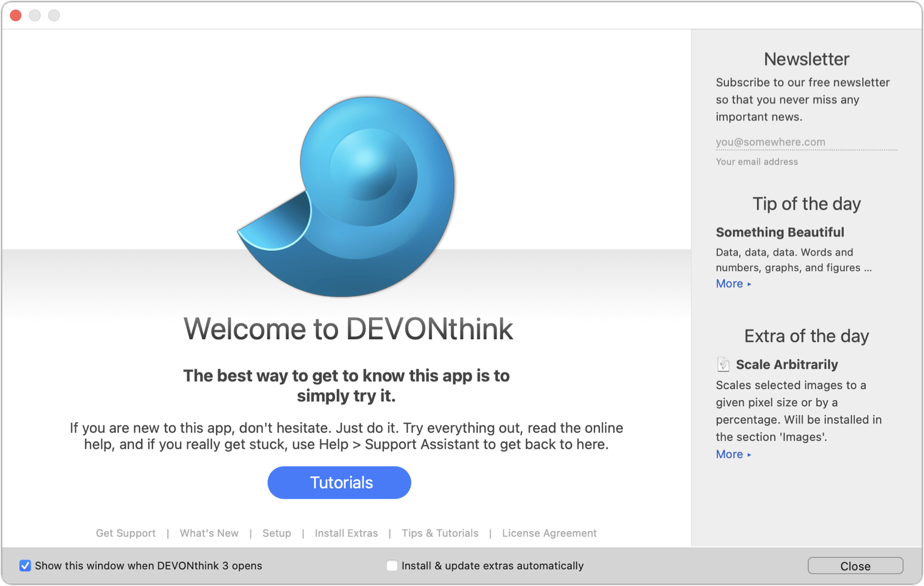Uncheck Show this window when DEVONthink 3 opens

pyautogui.click(x=25, y=566)
